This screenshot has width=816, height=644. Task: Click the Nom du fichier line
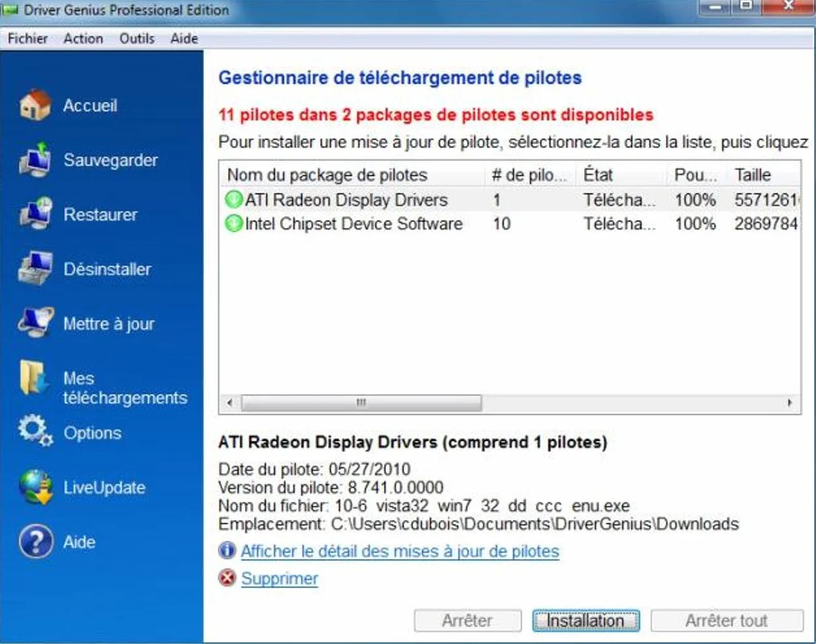(424, 506)
